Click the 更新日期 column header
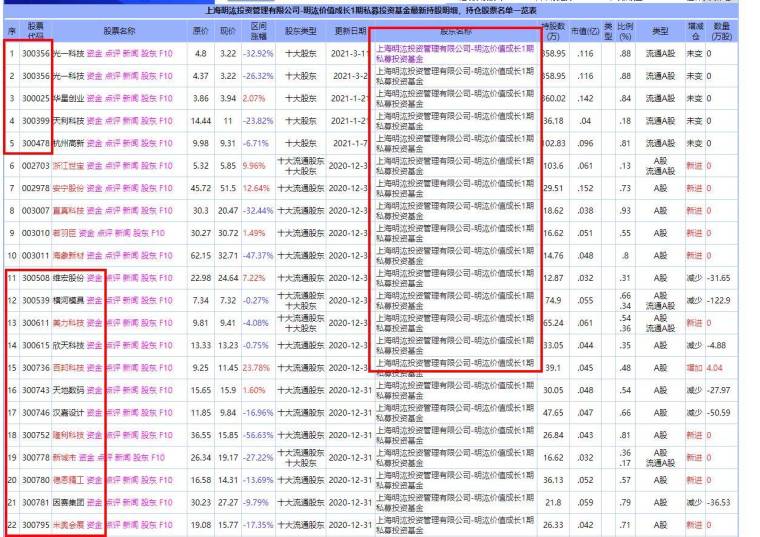The image size is (760, 537). (x=350, y=31)
